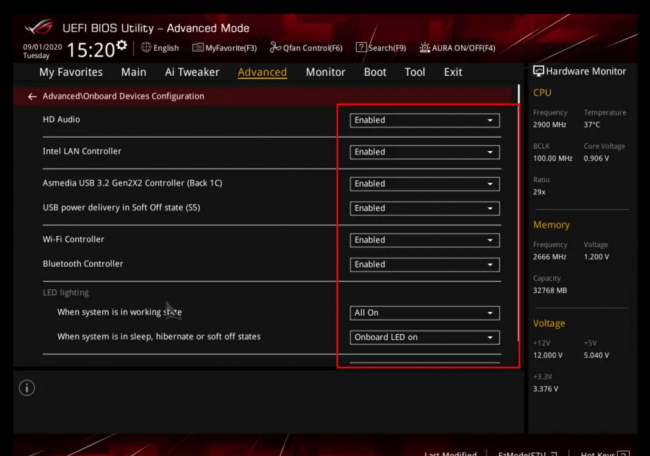Viewport: 650px width, 456px height.
Task: Switch to Main tab
Action: [133, 72]
